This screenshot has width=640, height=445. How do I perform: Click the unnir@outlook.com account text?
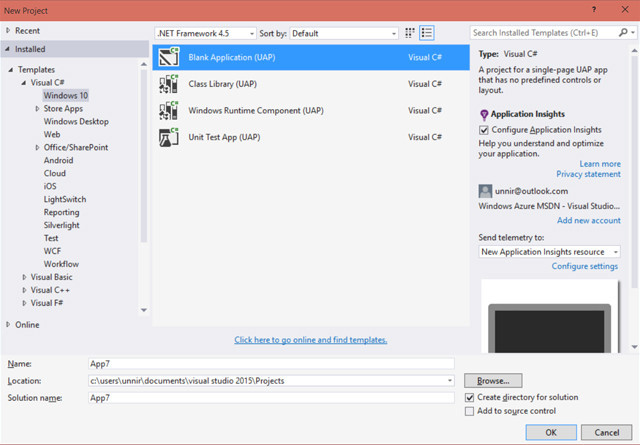pos(531,191)
